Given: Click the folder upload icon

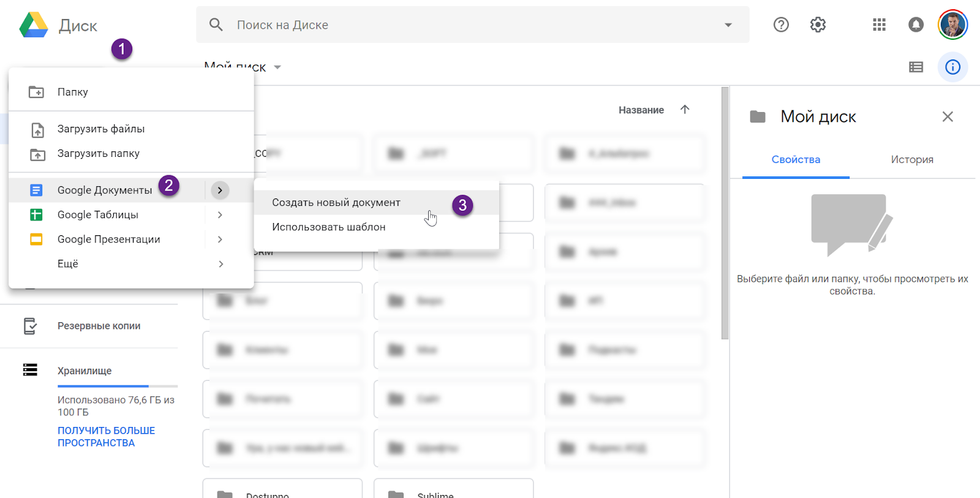Looking at the screenshot, I should tap(37, 154).
